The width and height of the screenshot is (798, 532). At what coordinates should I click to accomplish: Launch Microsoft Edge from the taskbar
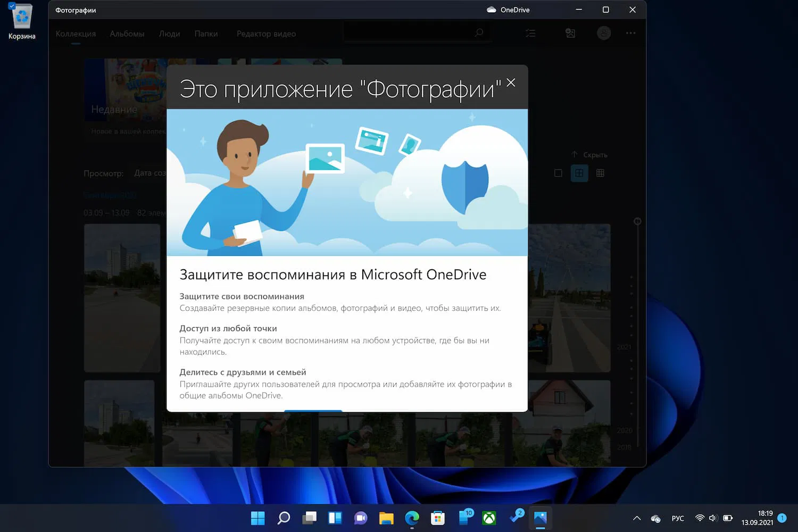coord(412,518)
